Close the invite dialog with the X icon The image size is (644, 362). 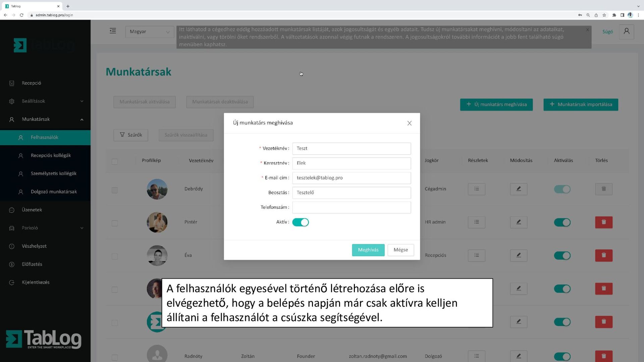tap(409, 123)
